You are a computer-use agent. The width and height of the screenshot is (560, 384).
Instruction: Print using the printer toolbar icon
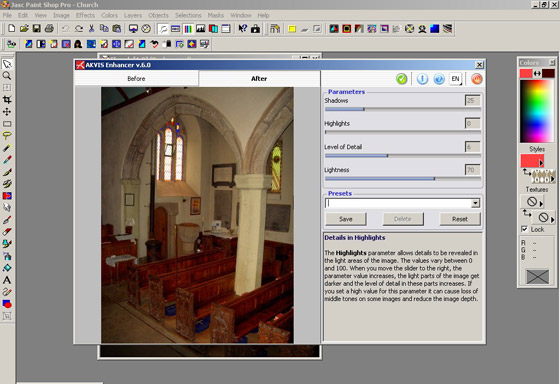point(49,29)
